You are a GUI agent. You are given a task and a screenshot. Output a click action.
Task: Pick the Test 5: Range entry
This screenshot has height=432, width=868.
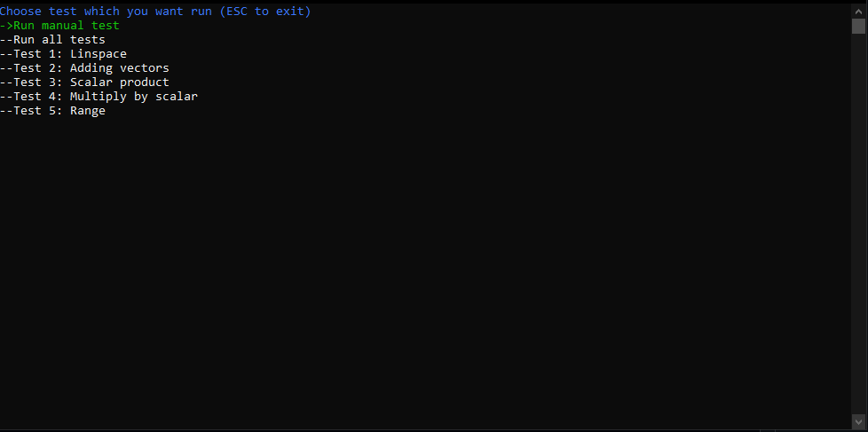coord(52,111)
